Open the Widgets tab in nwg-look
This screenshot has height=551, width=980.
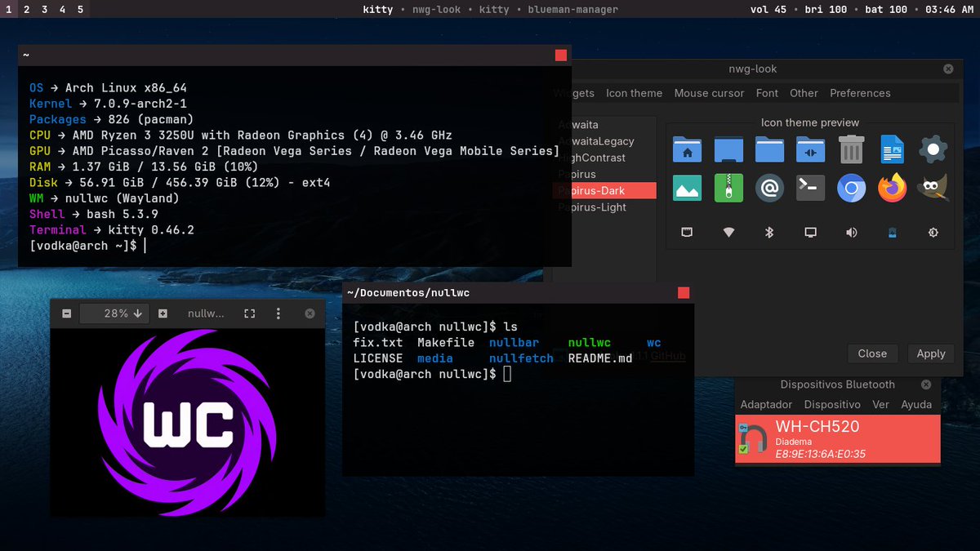tap(573, 93)
